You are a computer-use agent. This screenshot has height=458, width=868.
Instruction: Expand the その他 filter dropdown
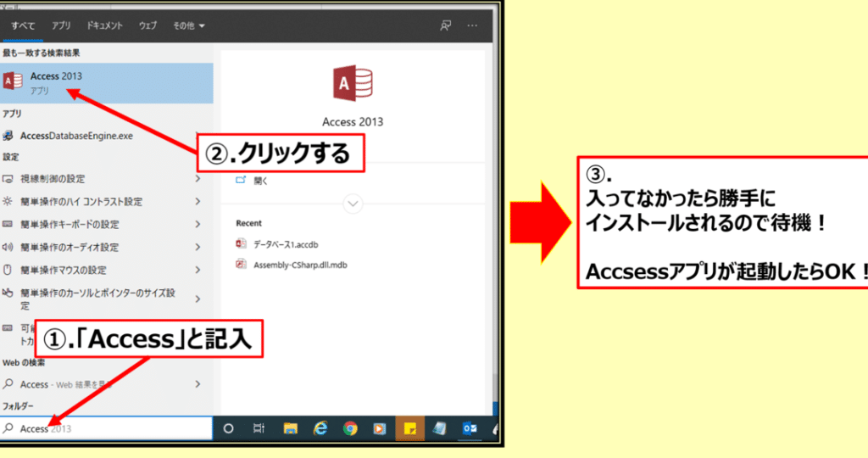point(189,26)
